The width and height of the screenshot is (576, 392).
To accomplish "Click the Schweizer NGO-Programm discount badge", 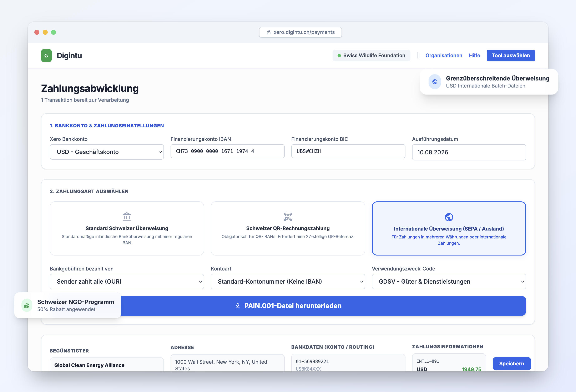I will [x=68, y=305].
